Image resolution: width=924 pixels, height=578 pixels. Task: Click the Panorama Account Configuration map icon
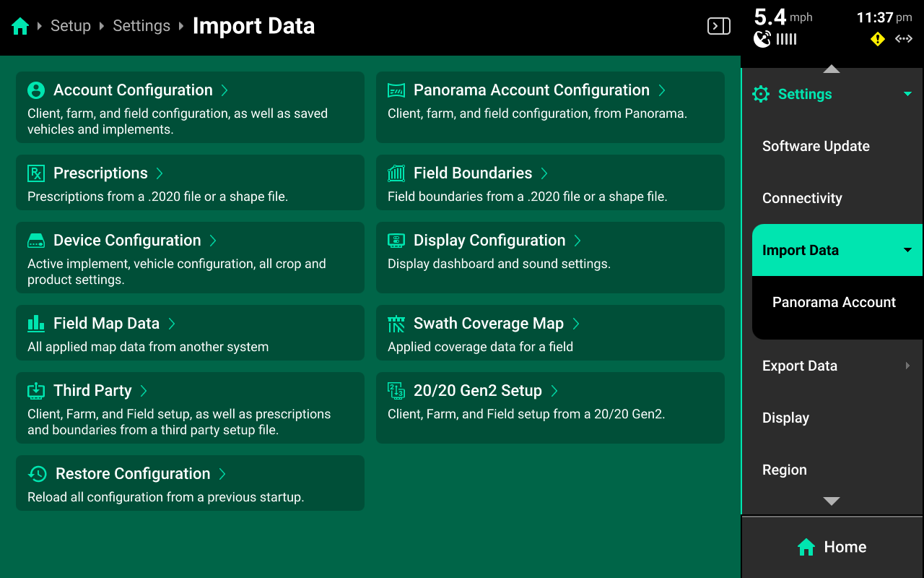396,90
